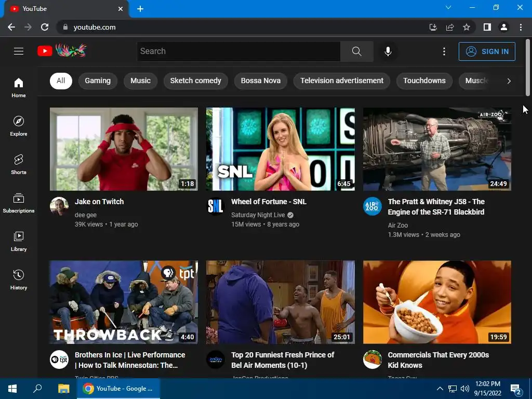Open the Wheel of Fortune - SNL title
532x399 pixels.
click(x=269, y=202)
